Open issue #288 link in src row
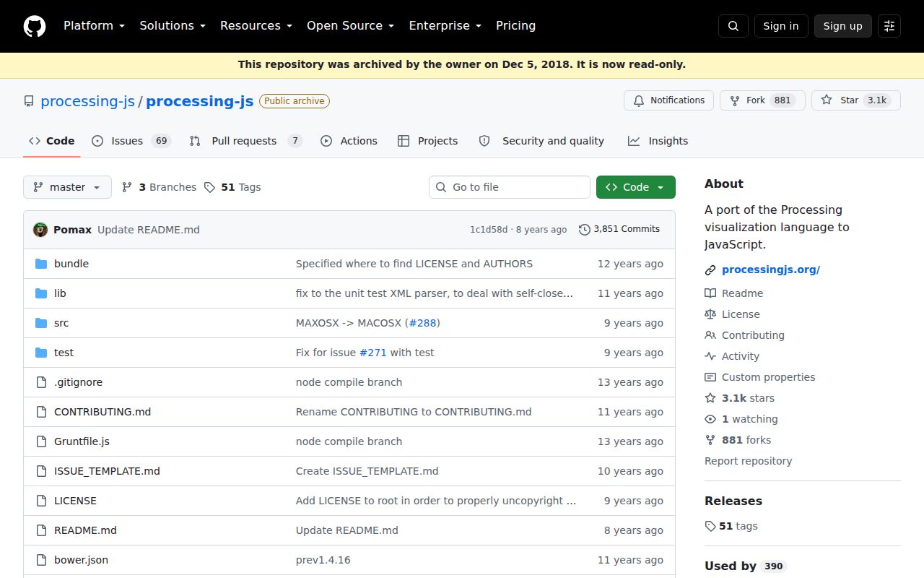 [x=422, y=323]
